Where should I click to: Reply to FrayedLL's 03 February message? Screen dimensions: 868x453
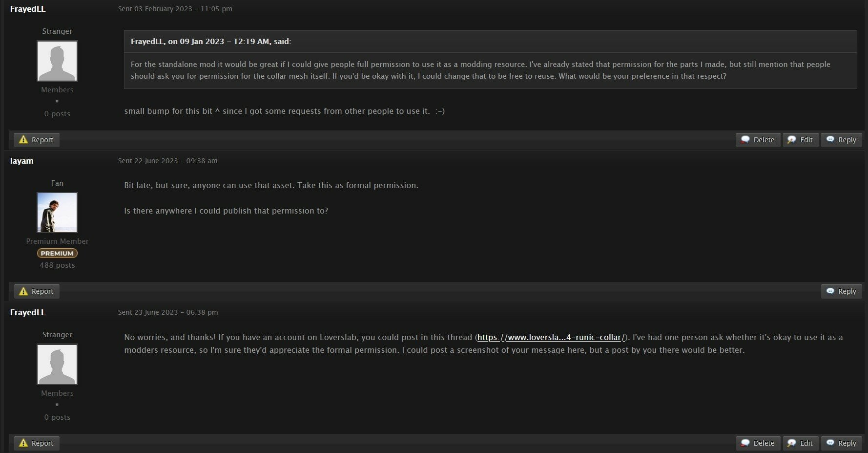[842, 140]
